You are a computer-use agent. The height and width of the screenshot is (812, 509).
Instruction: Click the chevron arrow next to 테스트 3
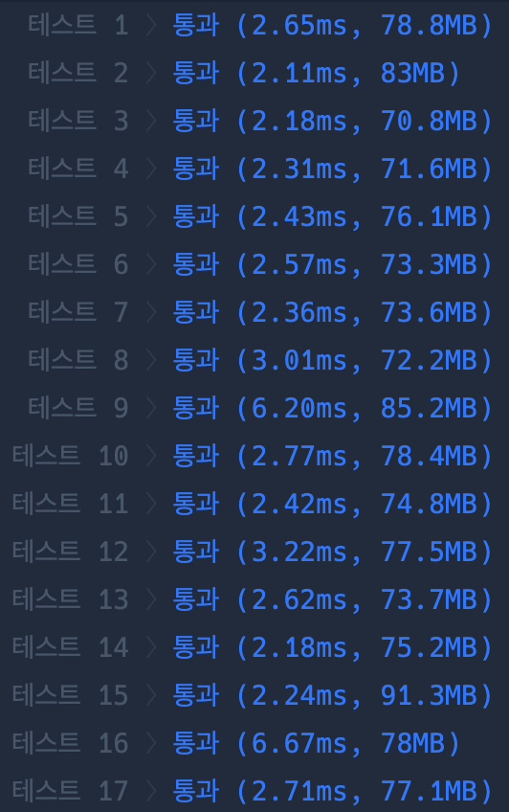pos(151,121)
